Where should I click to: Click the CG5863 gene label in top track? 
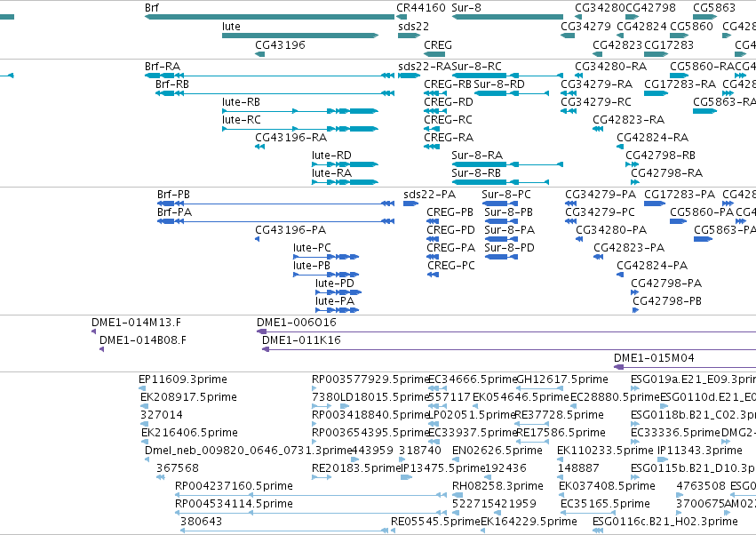pyautogui.click(x=714, y=8)
